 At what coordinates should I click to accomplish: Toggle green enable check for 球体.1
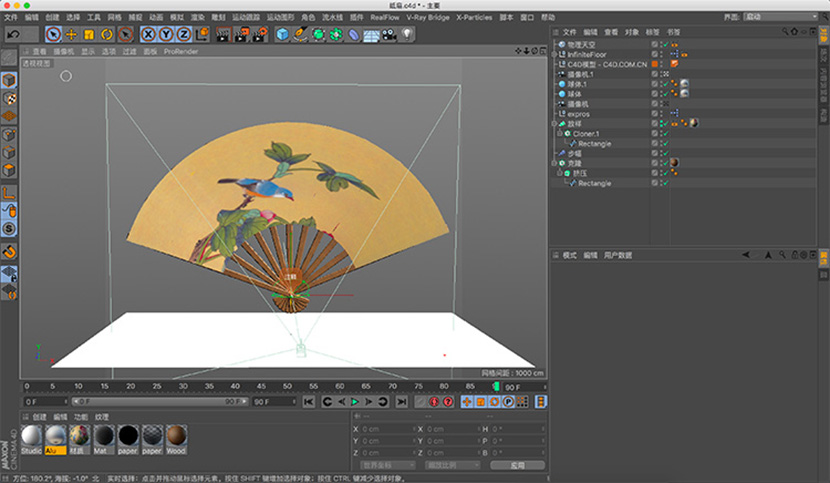[x=666, y=84]
